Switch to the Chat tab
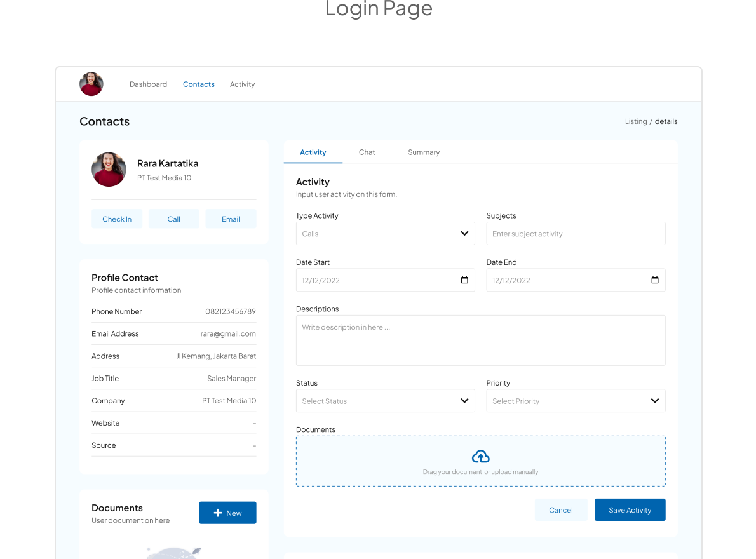Viewport: 756px width, 559px height. pos(367,152)
